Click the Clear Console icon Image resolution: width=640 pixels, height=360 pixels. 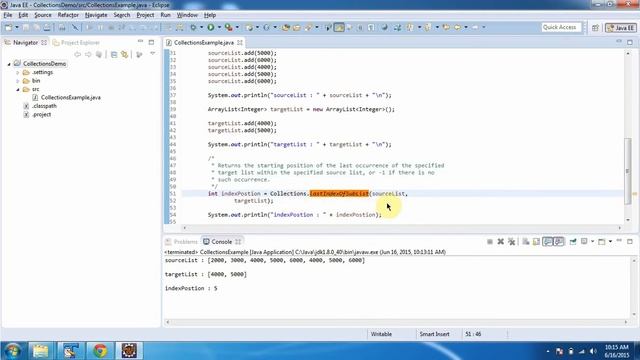pos(526,242)
